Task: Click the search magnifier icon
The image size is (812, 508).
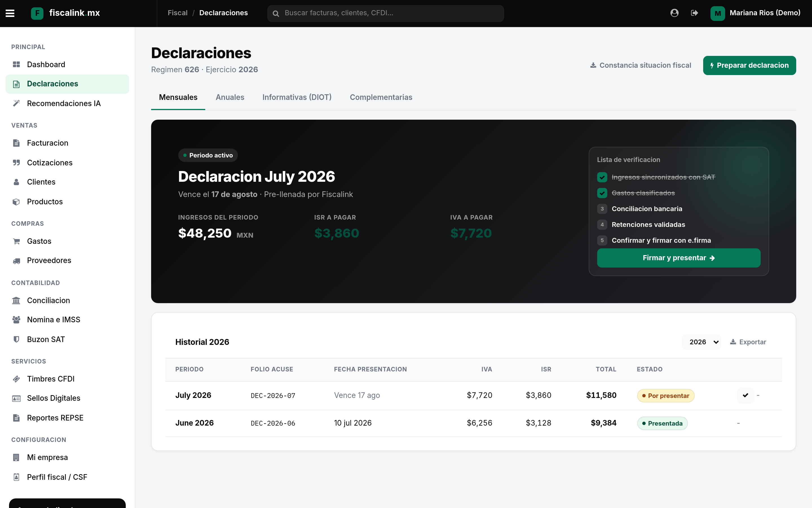Action: pos(276,14)
